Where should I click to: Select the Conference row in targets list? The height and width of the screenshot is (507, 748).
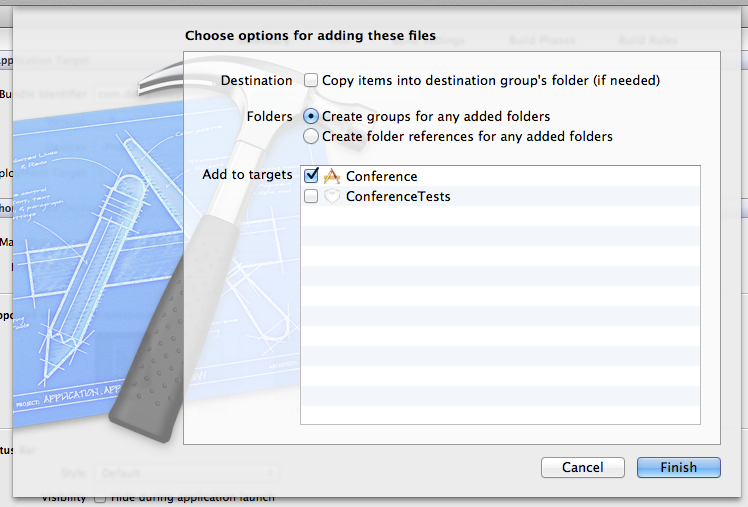click(500, 176)
